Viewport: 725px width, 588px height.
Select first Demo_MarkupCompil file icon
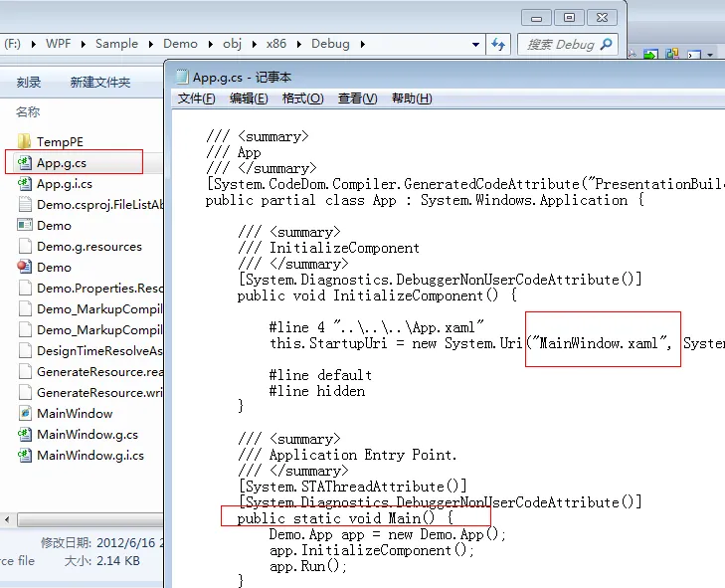coord(25,308)
